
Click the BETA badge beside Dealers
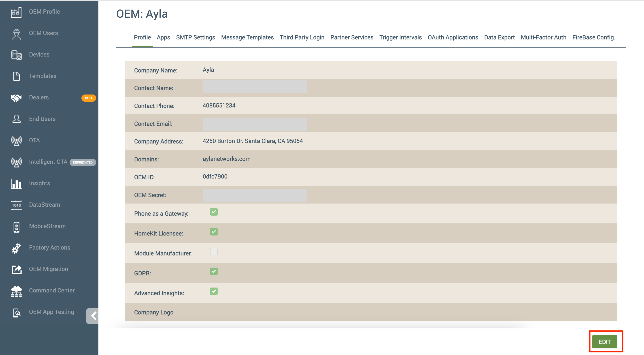point(89,98)
